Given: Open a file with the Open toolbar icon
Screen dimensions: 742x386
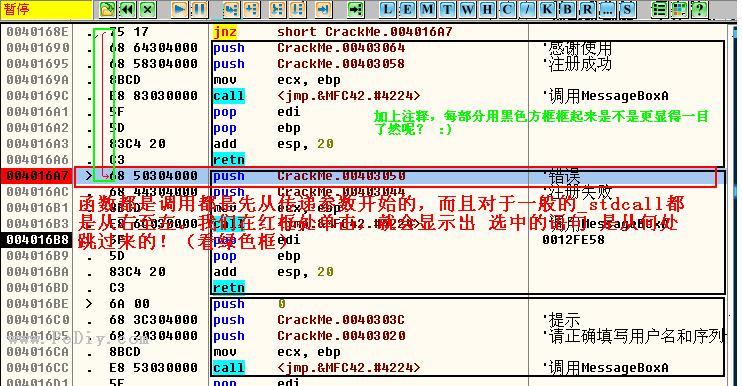Looking at the screenshot, I should pyautogui.click(x=108, y=9).
